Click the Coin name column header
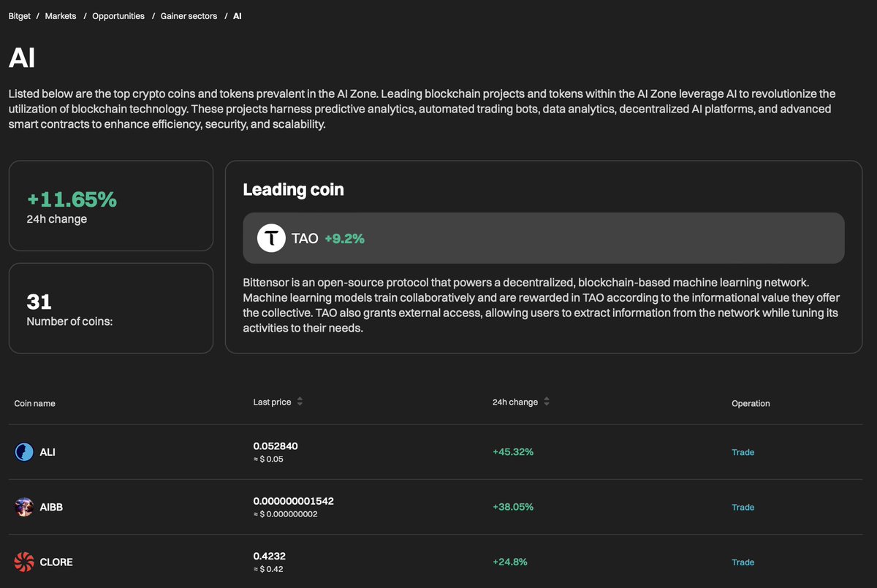The width and height of the screenshot is (877, 588). 35,403
